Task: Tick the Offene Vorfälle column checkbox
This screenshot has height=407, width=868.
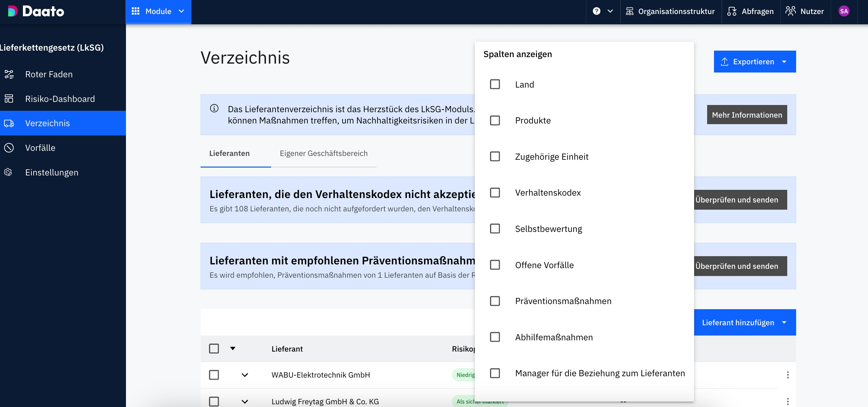Action: coord(495,265)
